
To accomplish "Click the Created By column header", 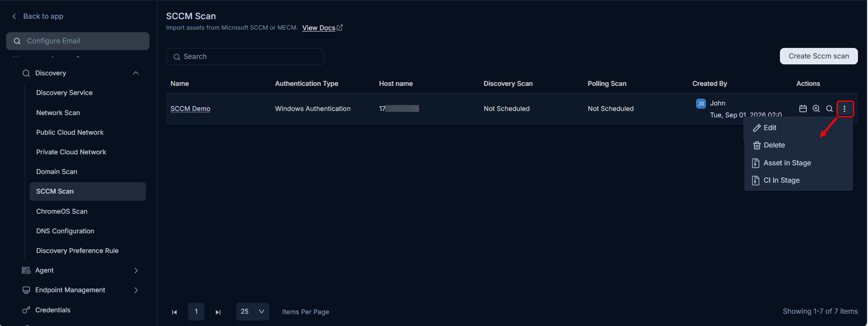I will 710,84.
